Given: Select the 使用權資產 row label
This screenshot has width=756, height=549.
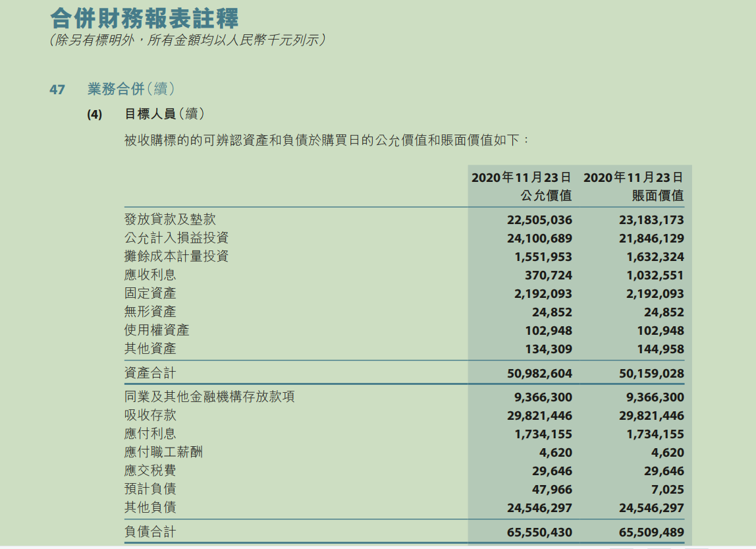Looking at the screenshot, I should [157, 330].
